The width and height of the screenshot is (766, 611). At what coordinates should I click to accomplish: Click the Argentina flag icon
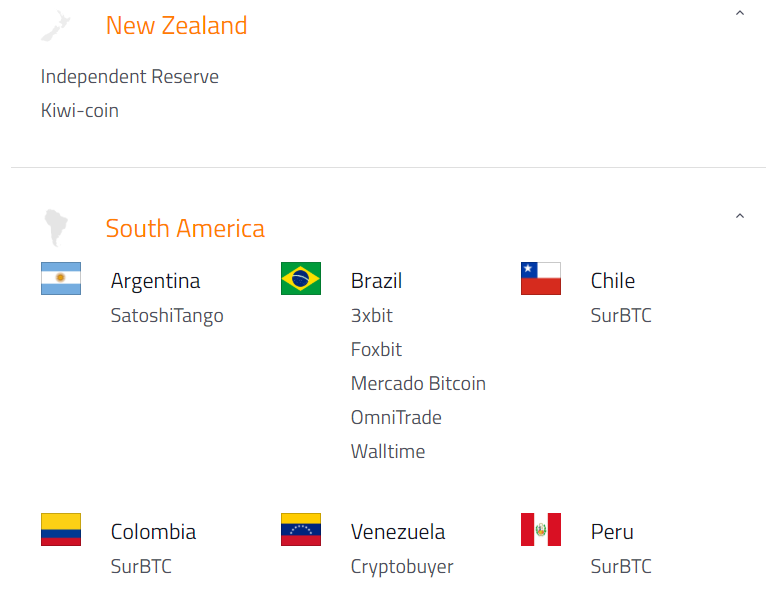point(61,279)
